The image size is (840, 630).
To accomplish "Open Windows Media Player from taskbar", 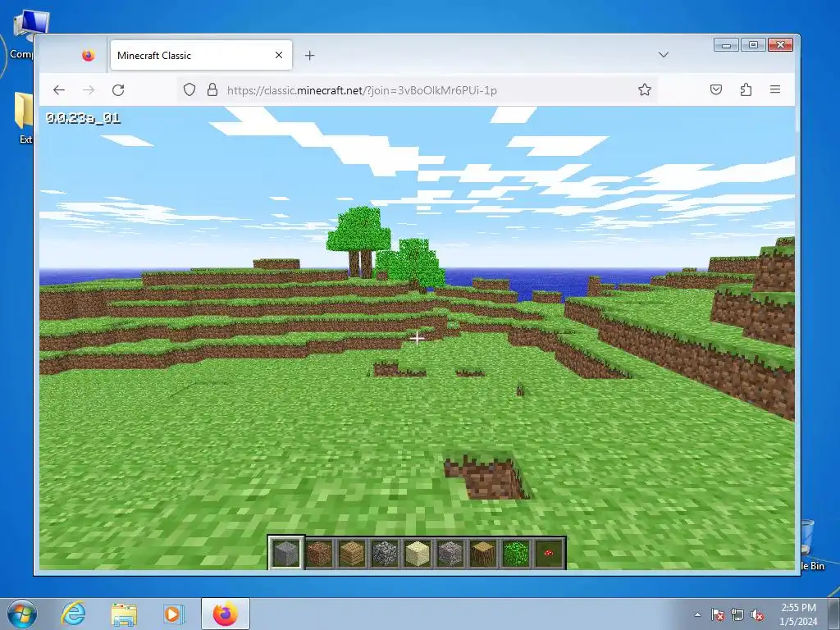I will tap(173, 614).
